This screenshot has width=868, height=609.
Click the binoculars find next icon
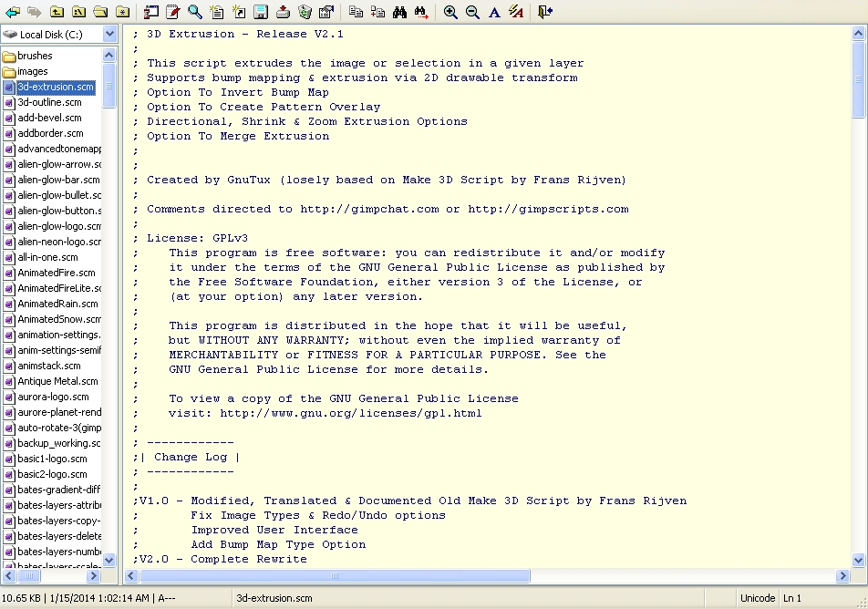pyautogui.click(x=422, y=12)
